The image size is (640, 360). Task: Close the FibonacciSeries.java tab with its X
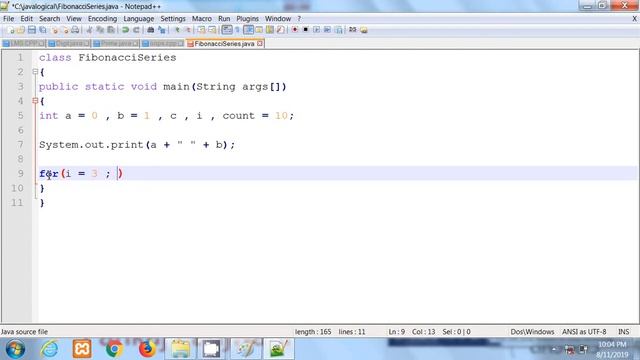260,43
